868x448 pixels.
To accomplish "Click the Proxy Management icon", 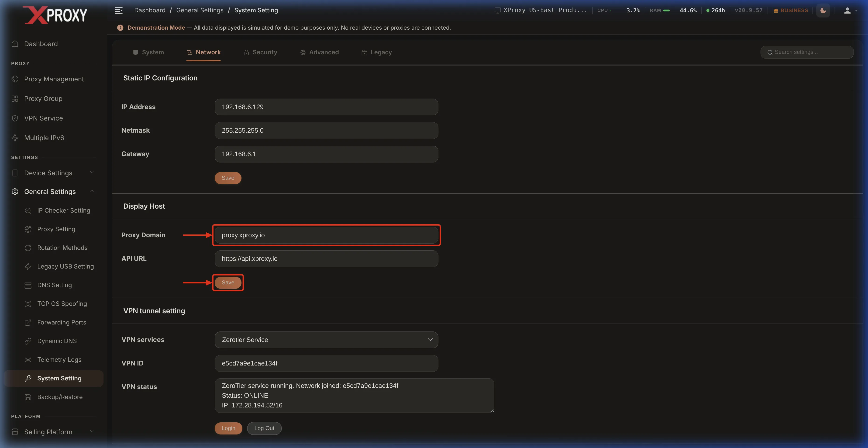I will 15,79.
